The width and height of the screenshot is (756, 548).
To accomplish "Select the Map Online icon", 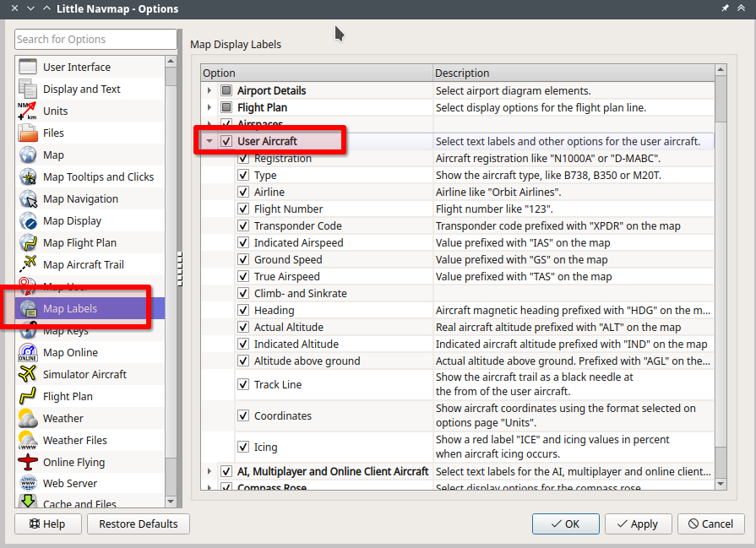I will coord(28,353).
